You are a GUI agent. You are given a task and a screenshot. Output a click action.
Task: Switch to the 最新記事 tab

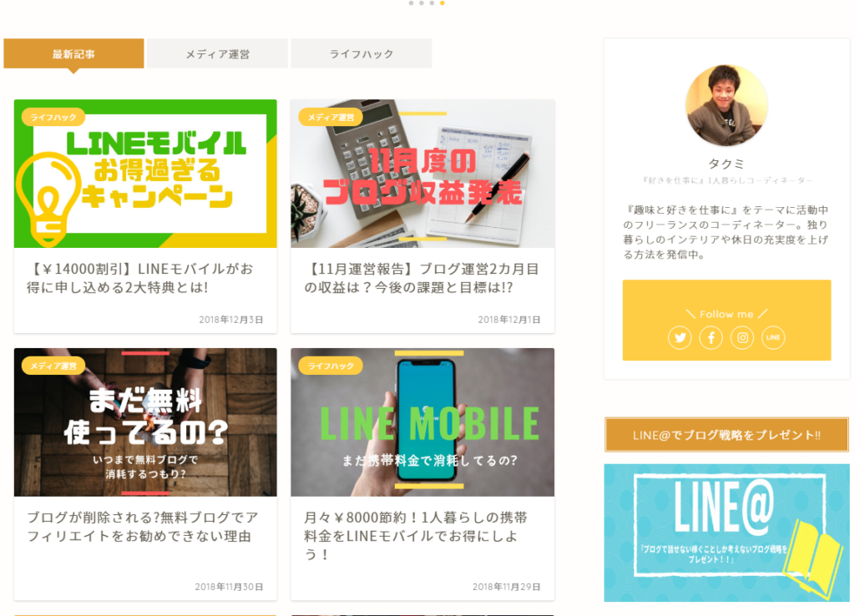point(73,53)
